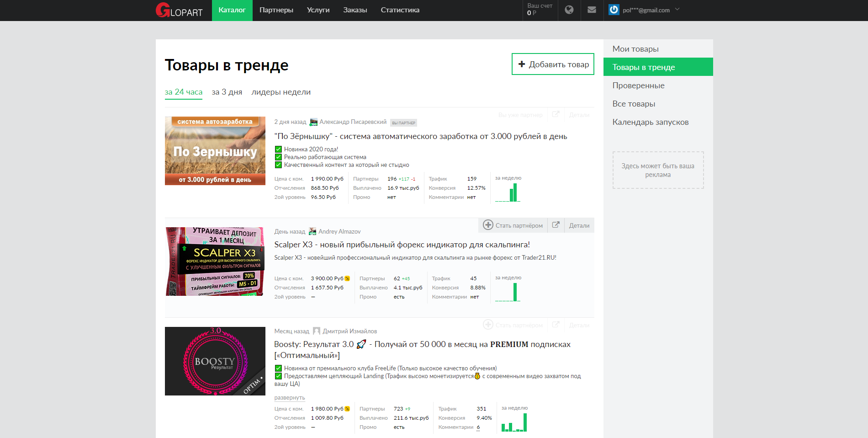This screenshot has width=868, height=438.
Task: Open the Каталог menu
Action: tap(232, 10)
